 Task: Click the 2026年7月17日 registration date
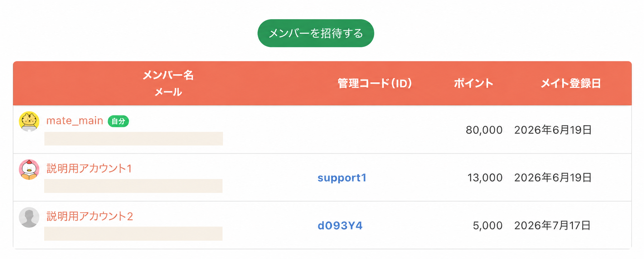pos(552,225)
